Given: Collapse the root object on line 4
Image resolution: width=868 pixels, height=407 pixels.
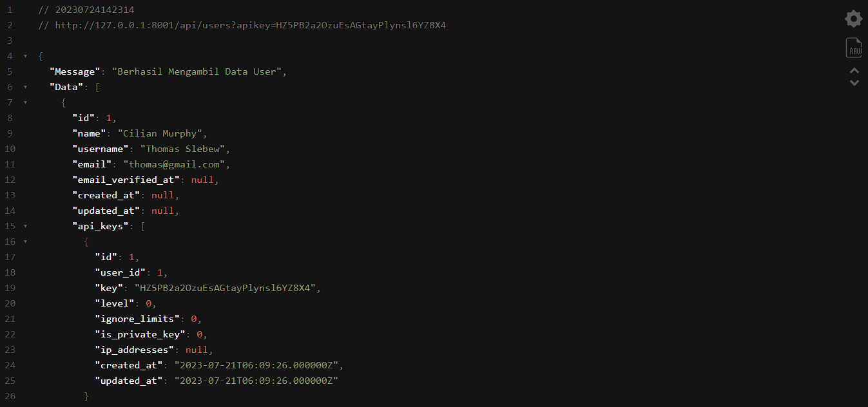Looking at the screenshot, I should click(26, 56).
